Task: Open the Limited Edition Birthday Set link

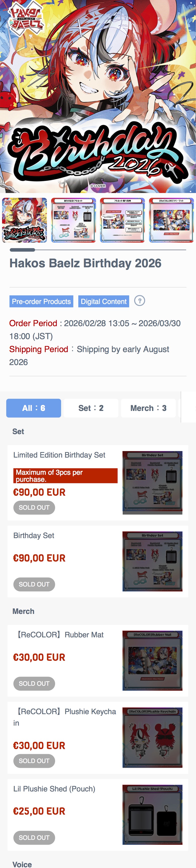Action: point(59,455)
